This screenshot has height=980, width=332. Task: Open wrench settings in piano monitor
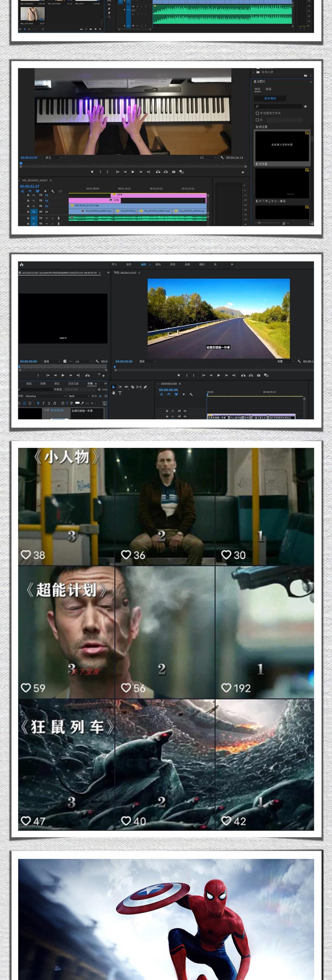[x=222, y=157]
